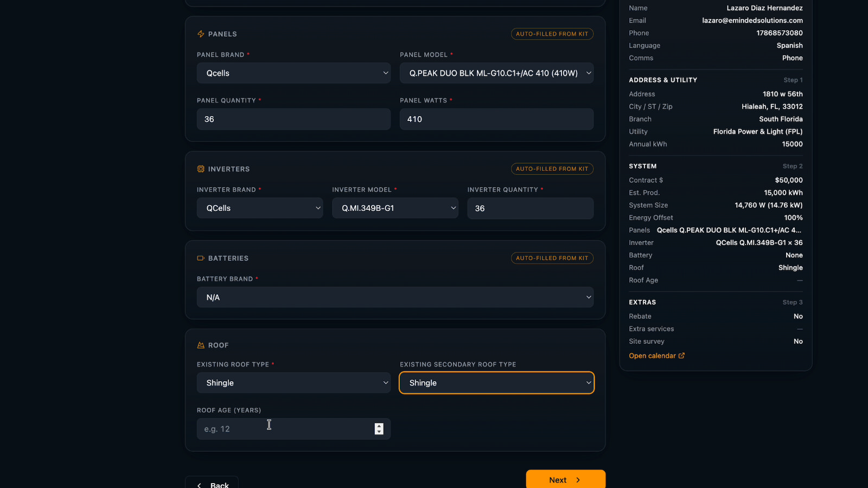Click the external link icon beside Open calendar
This screenshot has height=488, width=868.
coord(681,356)
